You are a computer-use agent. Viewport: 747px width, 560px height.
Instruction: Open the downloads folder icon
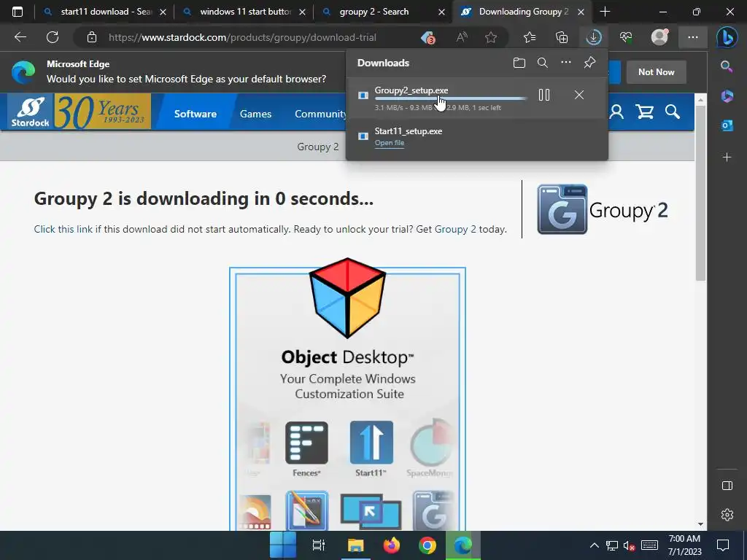click(x=519, y=63)
